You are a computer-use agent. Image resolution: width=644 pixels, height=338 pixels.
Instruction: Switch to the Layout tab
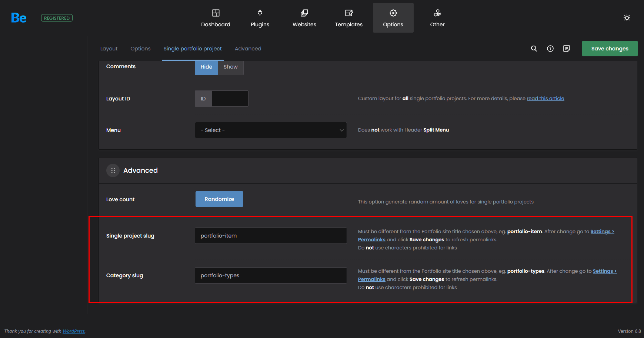coord(109,49)
